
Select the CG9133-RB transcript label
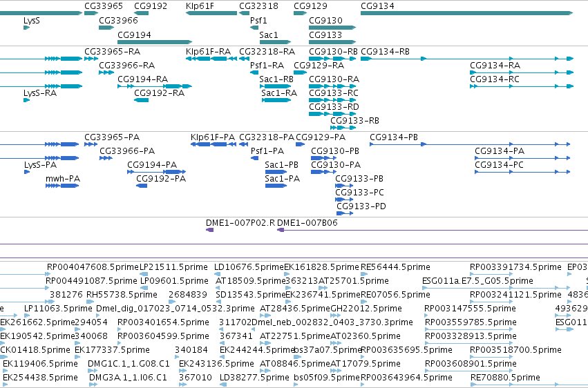tap(354, 121)
